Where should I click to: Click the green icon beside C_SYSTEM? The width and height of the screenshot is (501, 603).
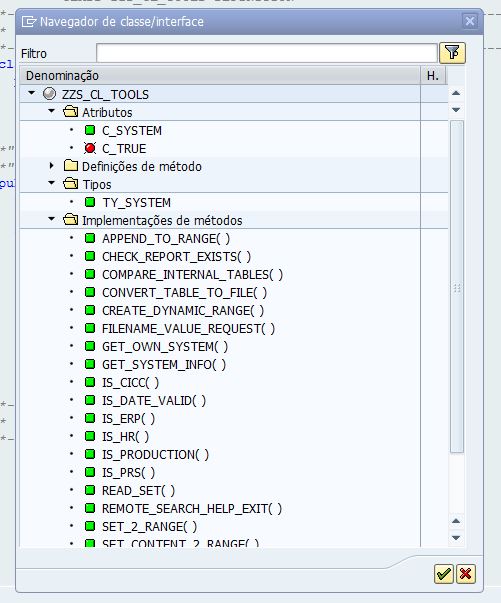[x=90, y=130]
